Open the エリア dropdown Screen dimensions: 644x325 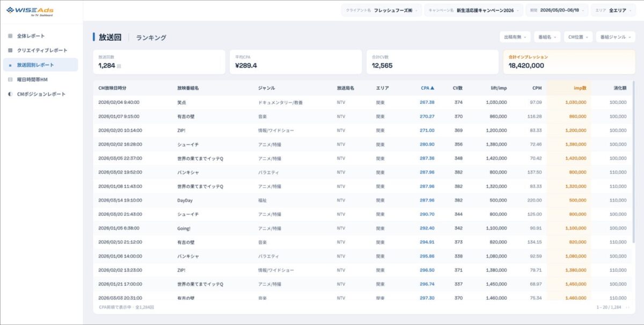(612, 10)
